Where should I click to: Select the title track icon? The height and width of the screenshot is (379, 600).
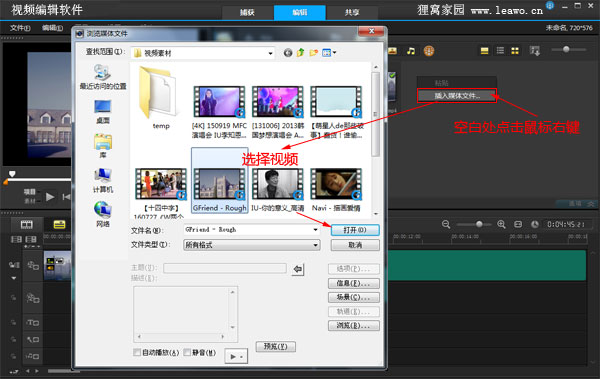tap(33, 323)
